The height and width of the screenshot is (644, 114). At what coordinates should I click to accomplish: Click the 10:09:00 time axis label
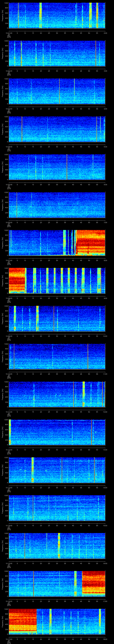9,336
